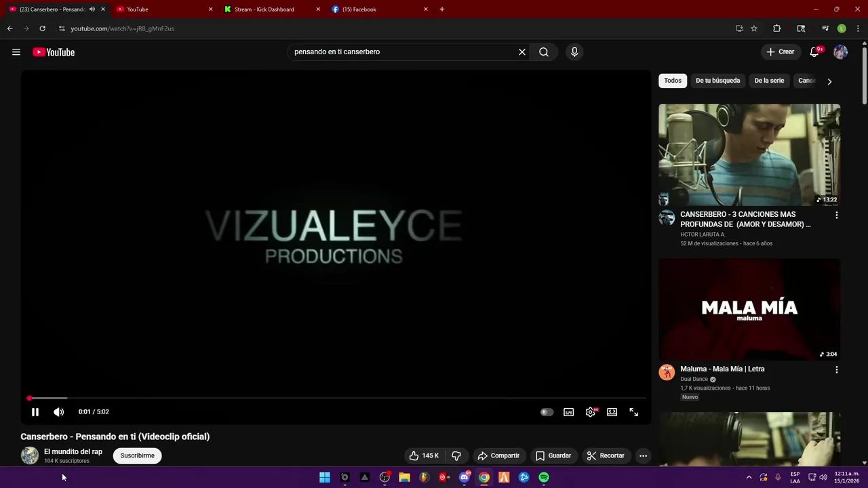Open Windows Start menu
Viewport: 868px width, 488px height.
pyautogui.click(x=325, y=477)
